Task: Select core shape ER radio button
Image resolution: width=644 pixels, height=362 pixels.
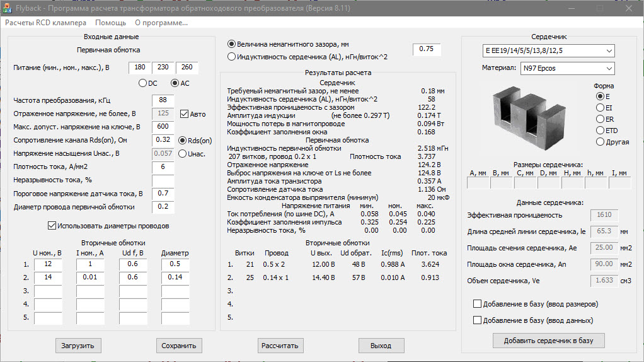Action: (600, 119)
